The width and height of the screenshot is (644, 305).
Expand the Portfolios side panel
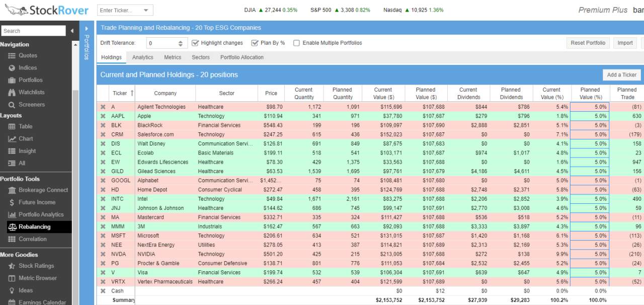[x=86, y=29]
